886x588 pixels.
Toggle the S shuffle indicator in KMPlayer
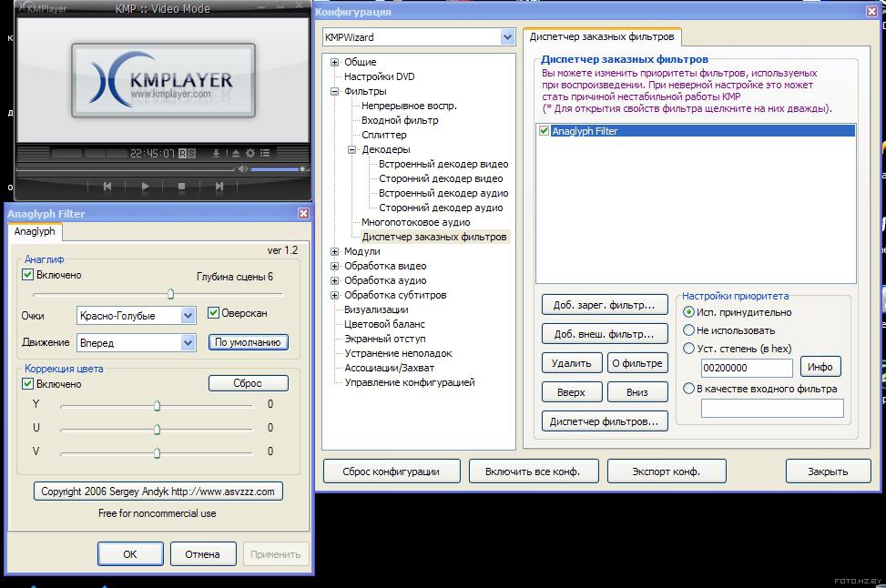coord(191,153)
